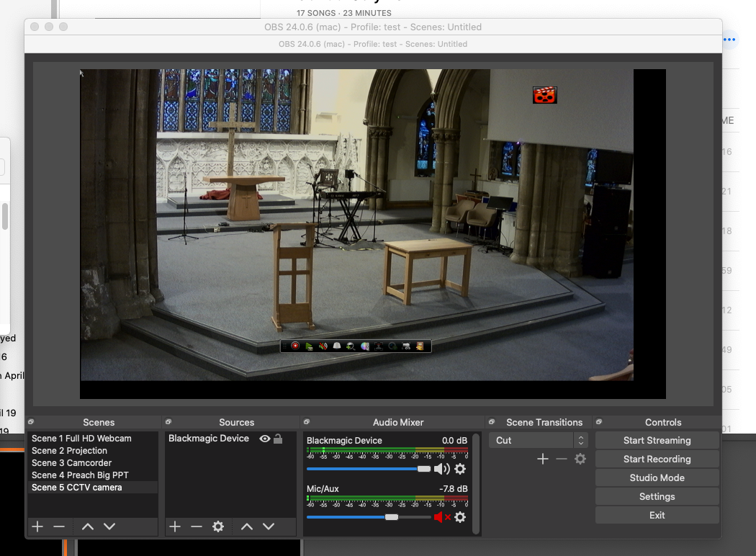The height and width of the screenshot is (556, 756).
Task: Pop out the Audio Mixer dock panel
Action: tap(306, 422)
